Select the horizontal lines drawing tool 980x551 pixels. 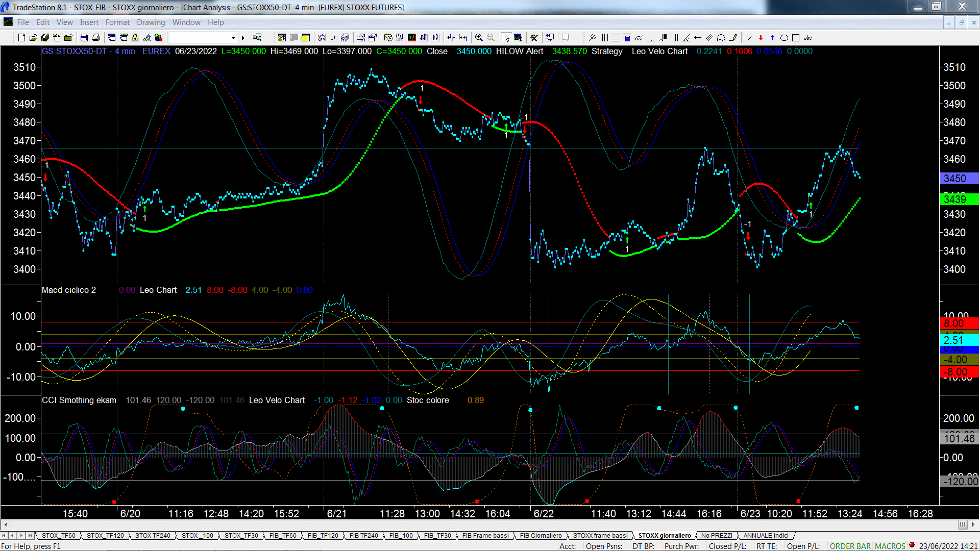(616, 38)
